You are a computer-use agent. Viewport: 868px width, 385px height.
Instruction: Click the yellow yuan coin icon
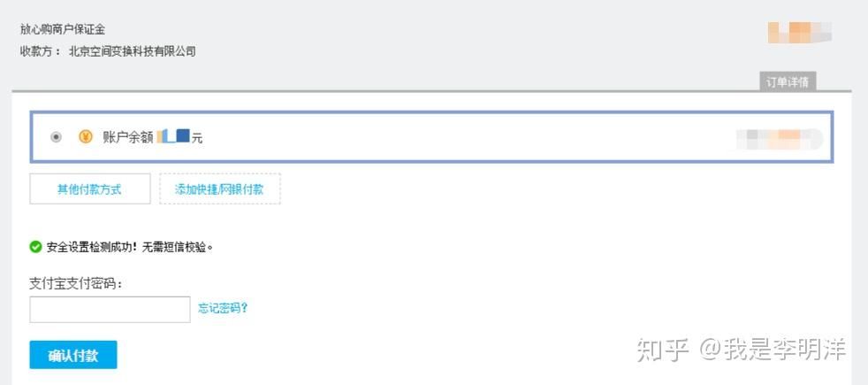click(86, 137)
